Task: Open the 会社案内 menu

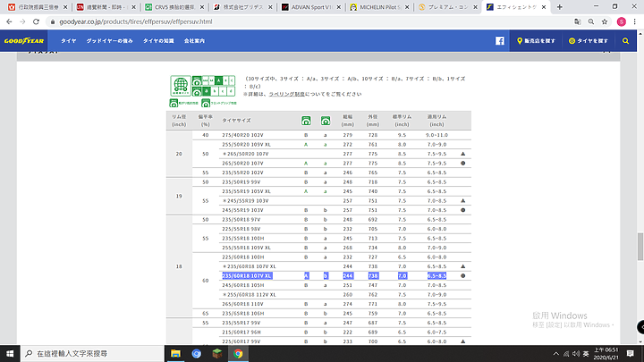Action: (194, 40)
